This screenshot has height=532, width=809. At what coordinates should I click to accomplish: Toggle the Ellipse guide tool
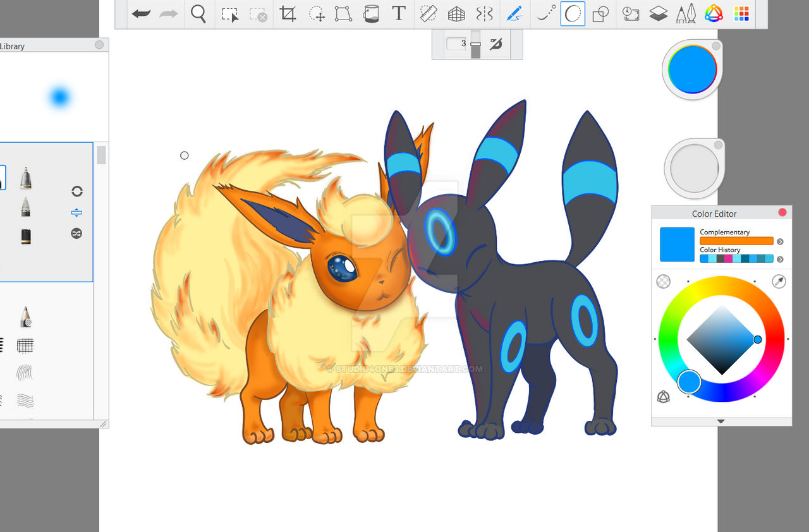coord(573,14)
